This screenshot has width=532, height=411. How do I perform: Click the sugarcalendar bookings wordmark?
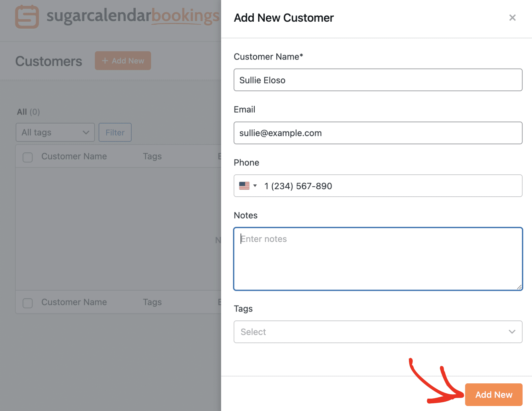tap(133, 16)
